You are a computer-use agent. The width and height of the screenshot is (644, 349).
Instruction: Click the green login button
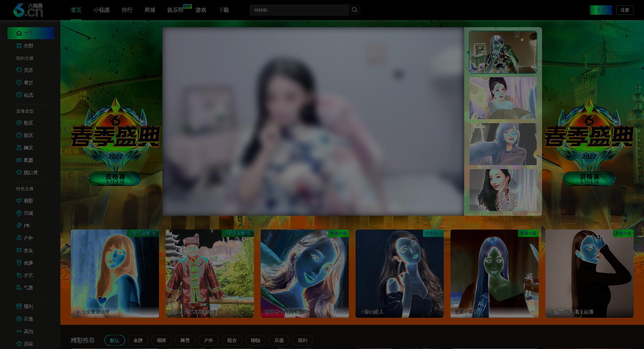(x=601, y=10)
